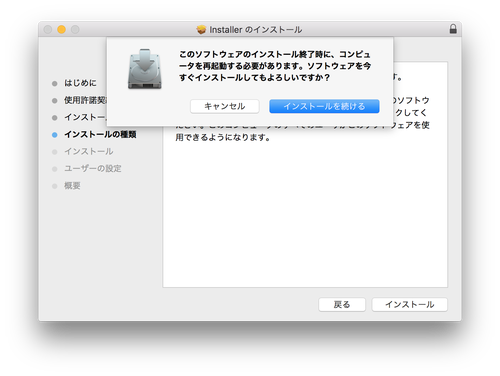Click the blue bullet beside インストールの種類

click(x=55, y=135)
